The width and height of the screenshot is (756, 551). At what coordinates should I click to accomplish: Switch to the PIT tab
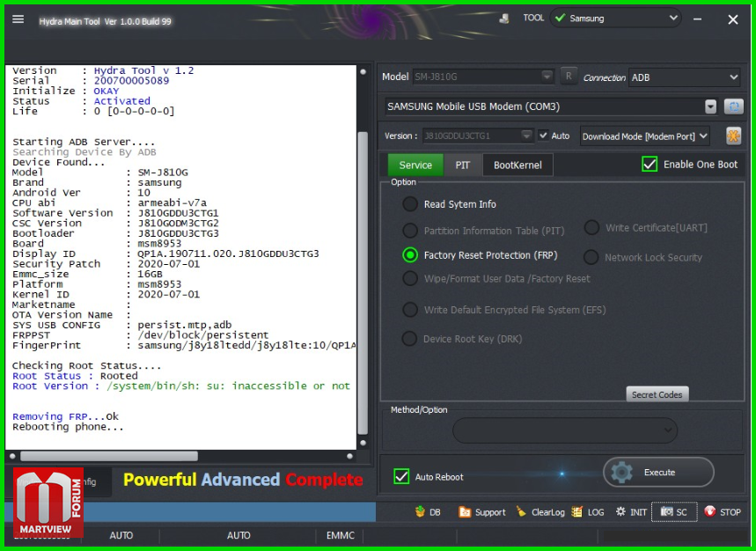462,165
